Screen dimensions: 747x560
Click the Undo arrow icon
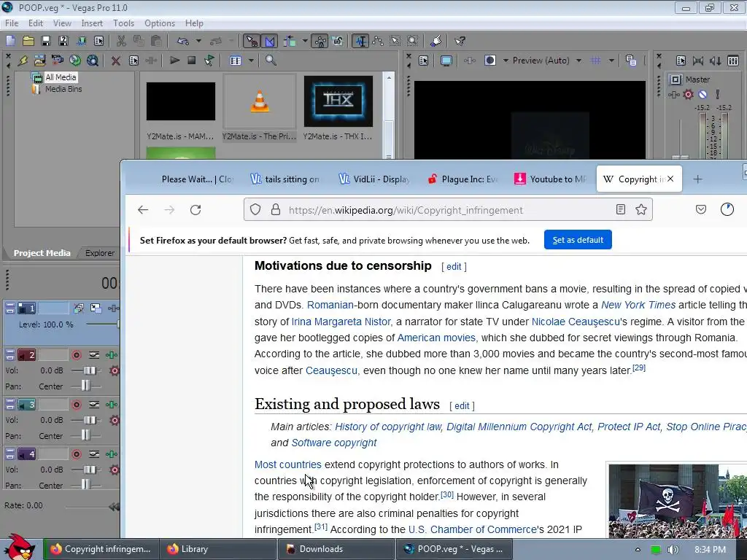click(183, 41)
